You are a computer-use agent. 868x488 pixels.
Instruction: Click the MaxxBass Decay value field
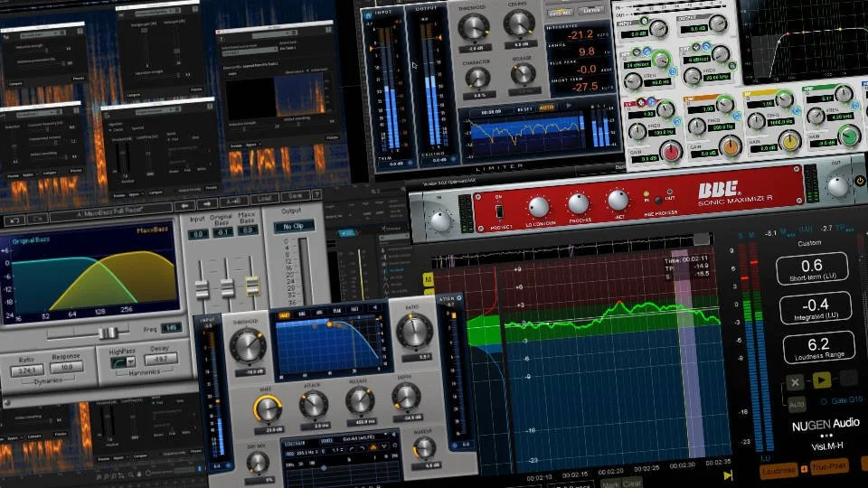click(161, 359)
